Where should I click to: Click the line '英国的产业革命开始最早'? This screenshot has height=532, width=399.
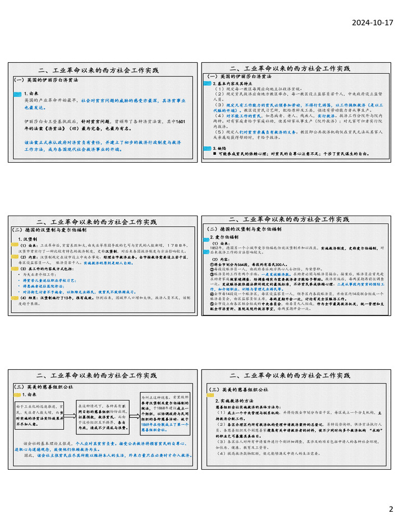point(105,104)
